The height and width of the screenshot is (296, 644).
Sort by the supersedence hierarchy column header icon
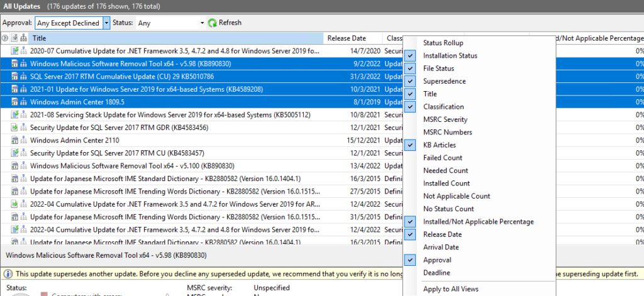(x=23, y=38)
